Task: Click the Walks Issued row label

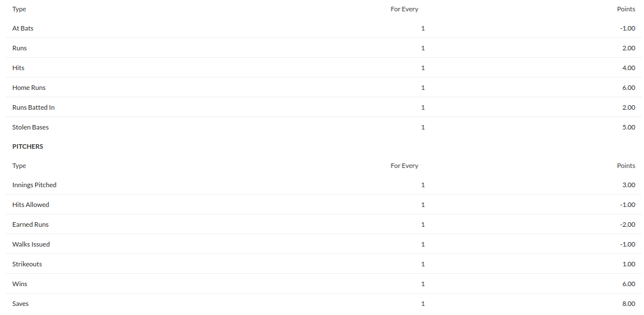Action: pyautogui.click(x=31, y=244)
